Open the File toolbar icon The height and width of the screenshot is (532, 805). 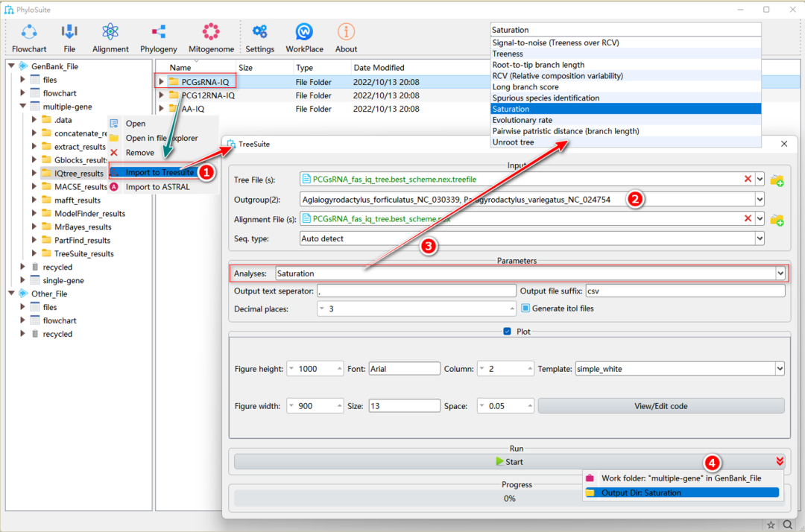[x=69, y=32]
